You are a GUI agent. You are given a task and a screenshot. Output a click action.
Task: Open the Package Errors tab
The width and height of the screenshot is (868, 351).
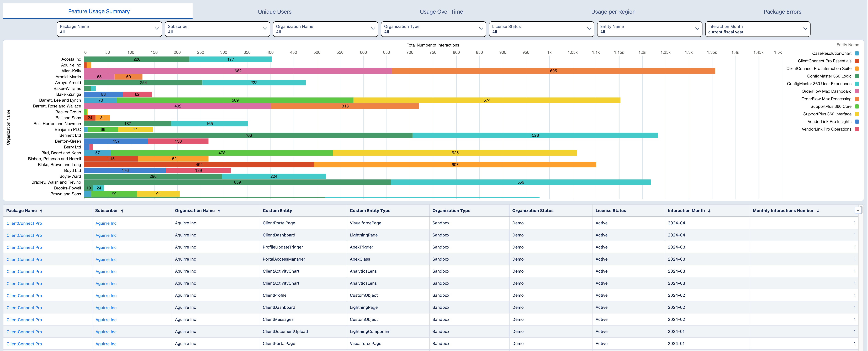click(782, 12)
